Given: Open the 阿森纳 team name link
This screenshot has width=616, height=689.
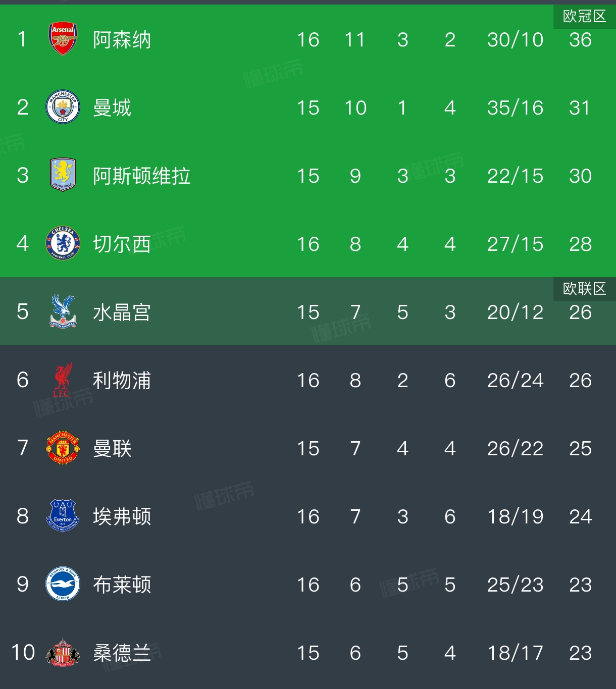Looking at the screenshot, I should (x=122, y=40).
